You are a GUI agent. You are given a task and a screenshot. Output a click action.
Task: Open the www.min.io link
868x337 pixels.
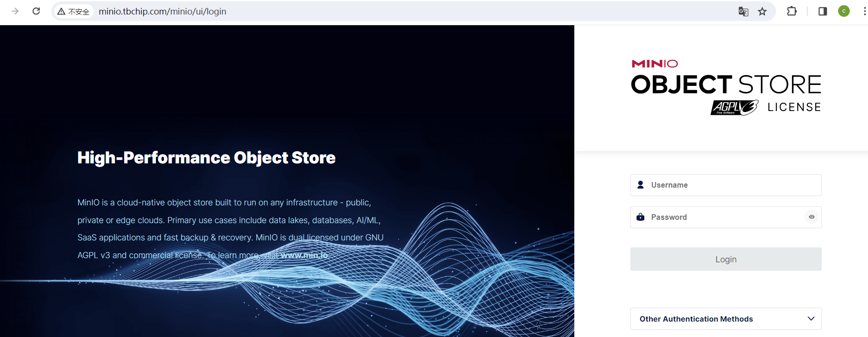[x=304, y=255]
